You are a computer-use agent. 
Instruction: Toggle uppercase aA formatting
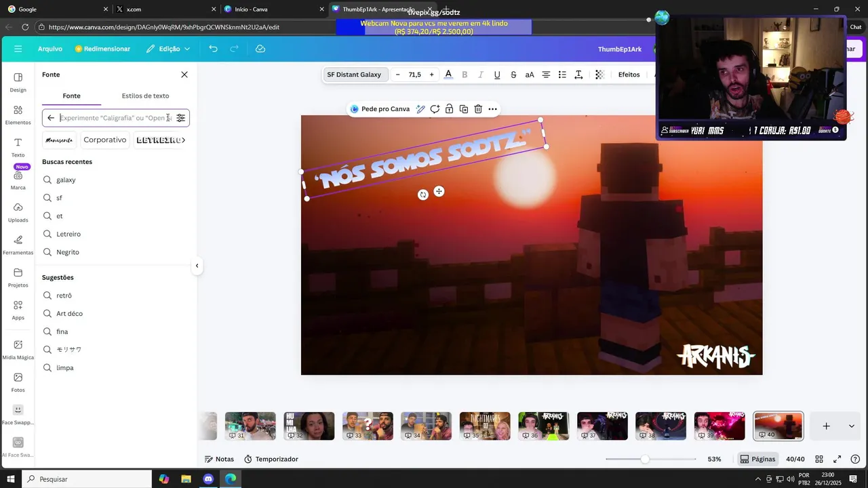click(530, 75)
